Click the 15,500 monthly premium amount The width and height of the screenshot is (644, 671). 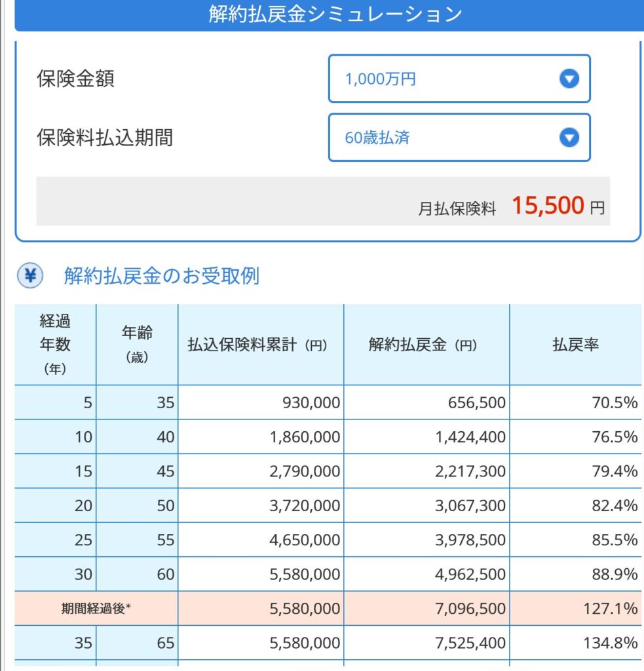547,206
